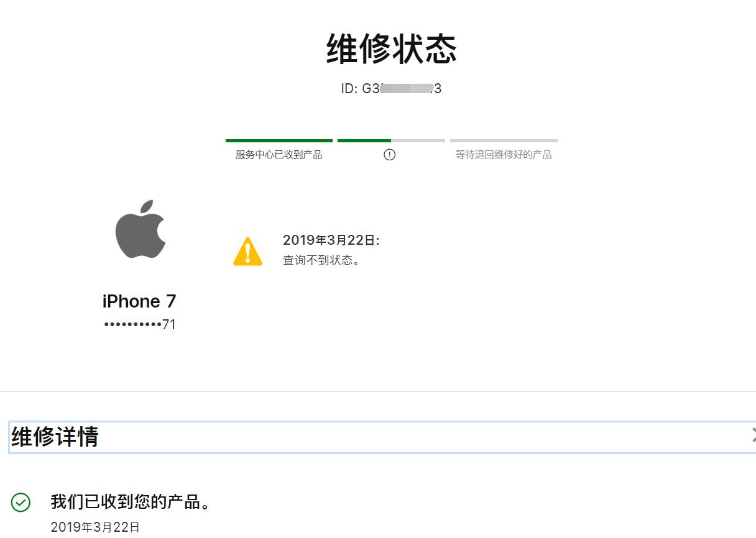
Task: Click the first green progress segment
Action: pyautogui.click(x=279, y=141)
